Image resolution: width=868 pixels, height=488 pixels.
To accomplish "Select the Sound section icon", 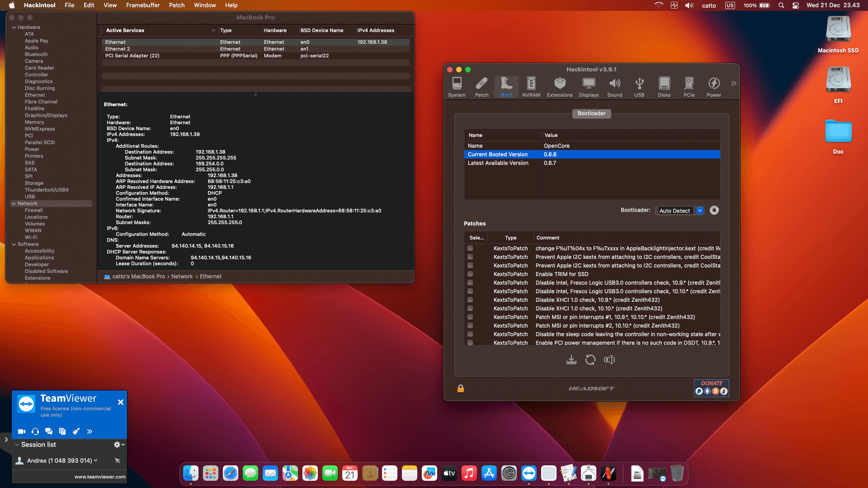I will 614,87.
